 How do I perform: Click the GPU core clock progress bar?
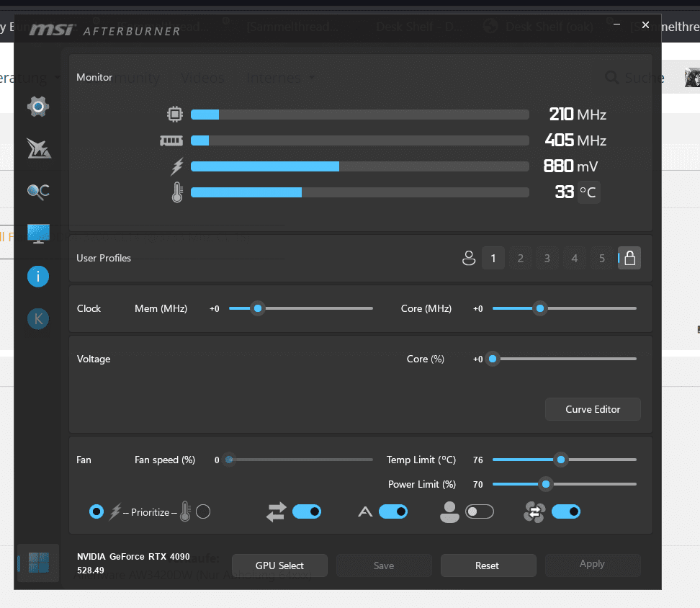pyautogui.click(x=360, y=115)
